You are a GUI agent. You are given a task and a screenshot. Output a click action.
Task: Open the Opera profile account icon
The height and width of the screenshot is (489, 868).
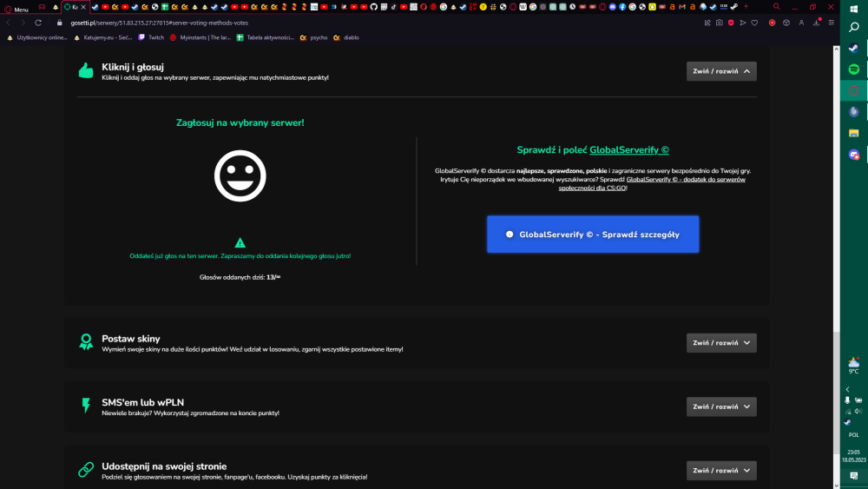tap(801, 23)
